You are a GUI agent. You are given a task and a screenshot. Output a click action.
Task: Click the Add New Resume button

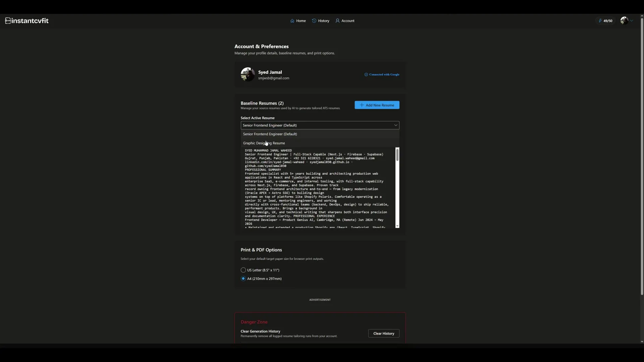[x=377, y=105]
